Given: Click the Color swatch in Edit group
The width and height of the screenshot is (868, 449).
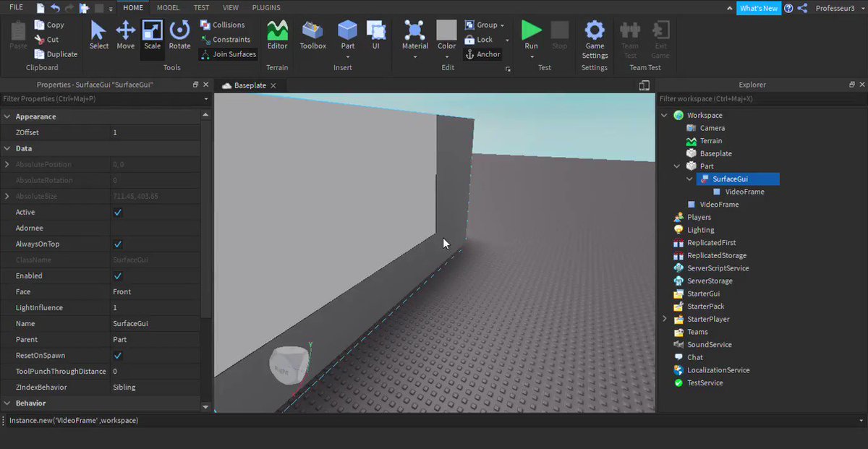Looking at the screenshot, I should coord(446,30).
